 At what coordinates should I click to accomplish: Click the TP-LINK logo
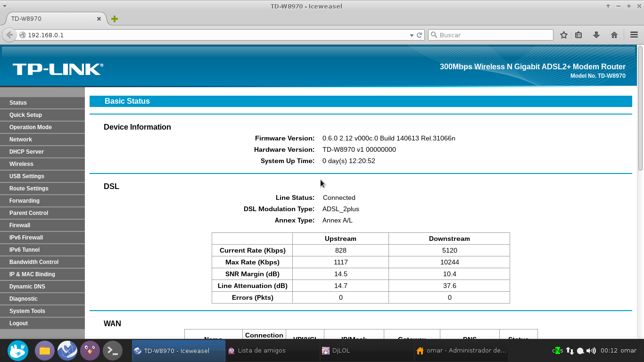click(x=58, y=69)
